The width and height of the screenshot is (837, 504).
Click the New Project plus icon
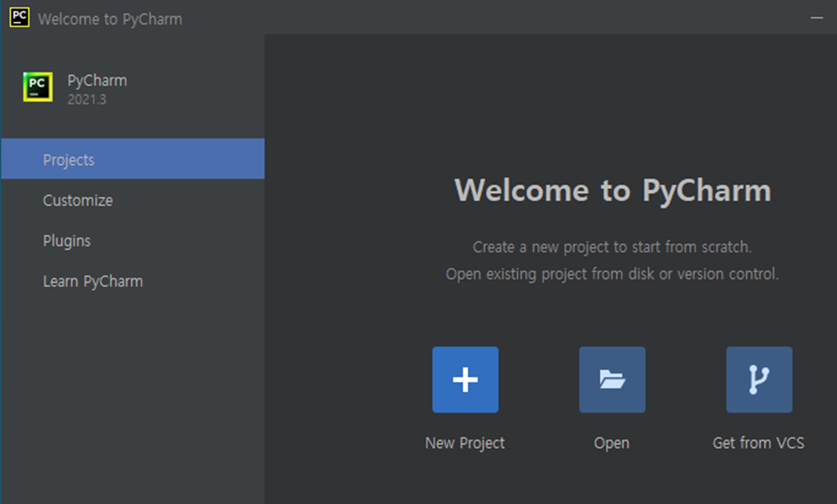pos(465,379)
